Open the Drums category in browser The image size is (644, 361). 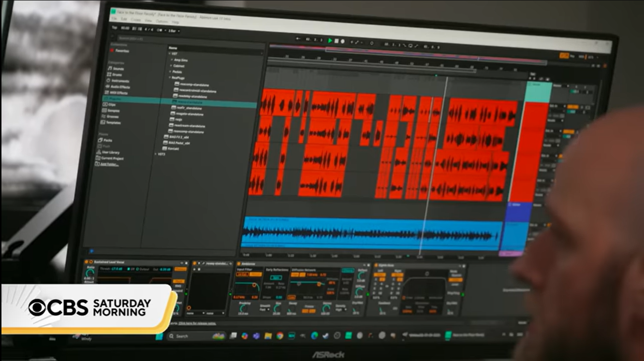[115, 75]
